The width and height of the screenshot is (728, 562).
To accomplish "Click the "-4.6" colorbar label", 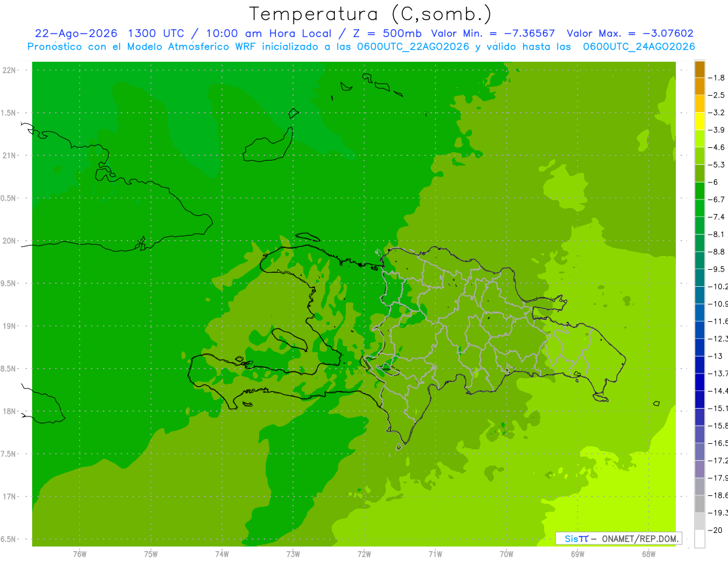I will click(x=717, y=147).
